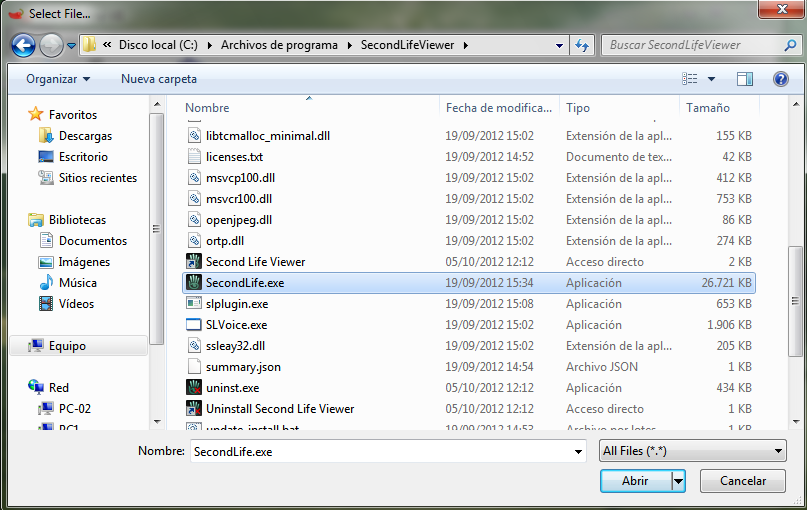Viewport: 807px width, 510px height.
Task: Sort by Tipo column header
Action: [578, 108]
